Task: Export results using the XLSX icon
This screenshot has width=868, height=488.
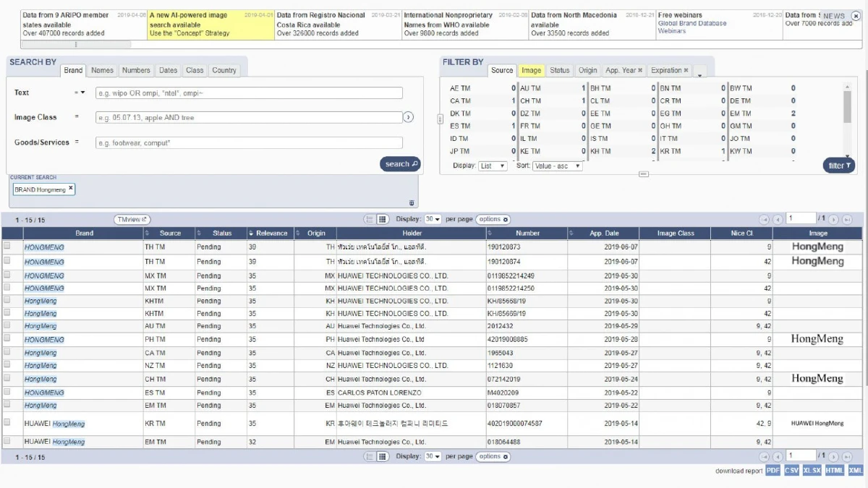Action: point(812,471)
